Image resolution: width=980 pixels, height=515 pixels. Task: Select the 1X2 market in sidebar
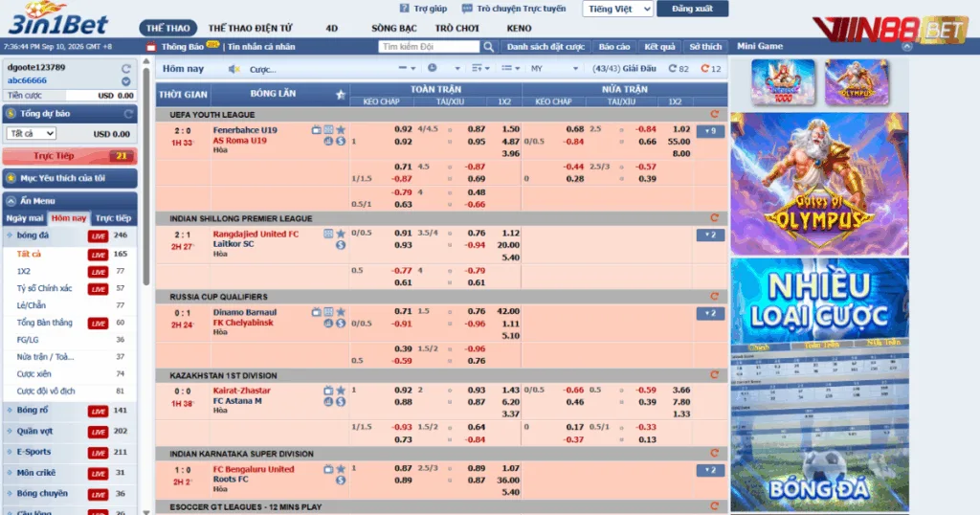tap(24, 271)
